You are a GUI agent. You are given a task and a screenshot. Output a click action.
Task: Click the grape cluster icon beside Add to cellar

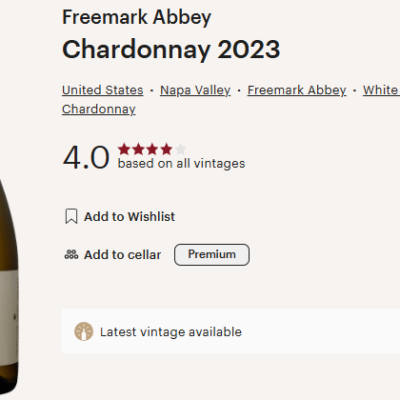point(71,255)
